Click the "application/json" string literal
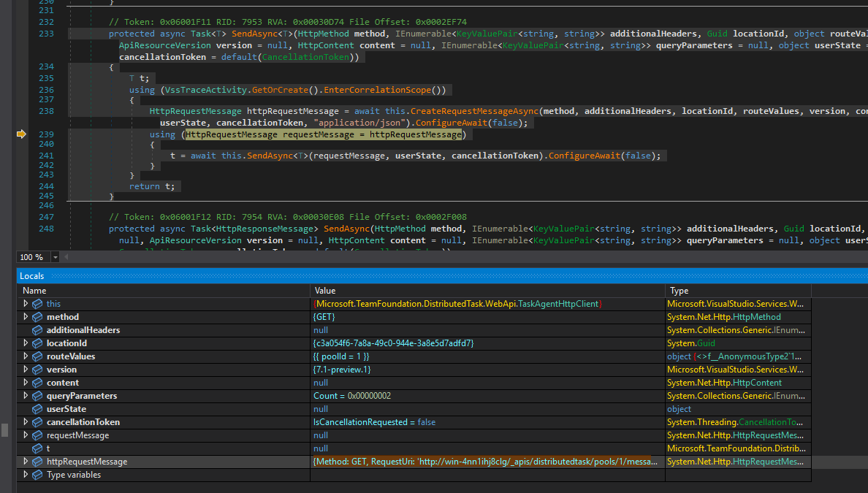868x493 pixels. pyautogui.click(x=359, y=123)
